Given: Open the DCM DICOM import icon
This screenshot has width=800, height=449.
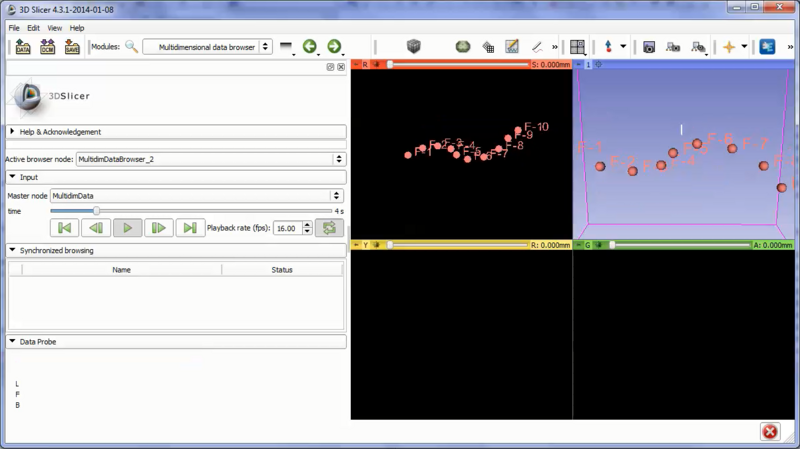Looking at the screenshot, I should point(47,46).
